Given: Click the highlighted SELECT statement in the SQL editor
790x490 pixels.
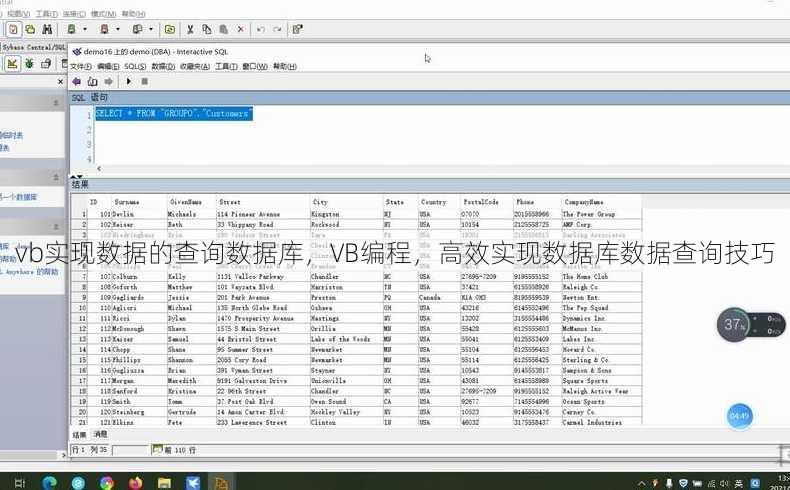Looking at the screenshot, I should (174, 114).
